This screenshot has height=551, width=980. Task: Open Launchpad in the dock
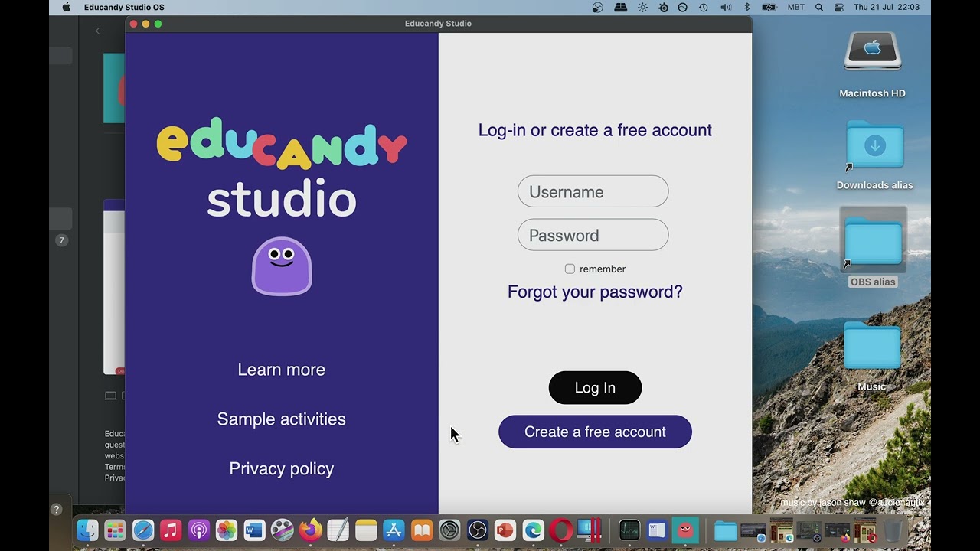[115, 530]
